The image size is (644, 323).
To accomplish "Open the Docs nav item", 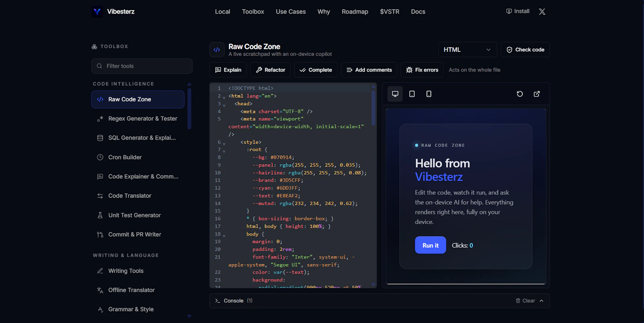I will pos(418,12).
